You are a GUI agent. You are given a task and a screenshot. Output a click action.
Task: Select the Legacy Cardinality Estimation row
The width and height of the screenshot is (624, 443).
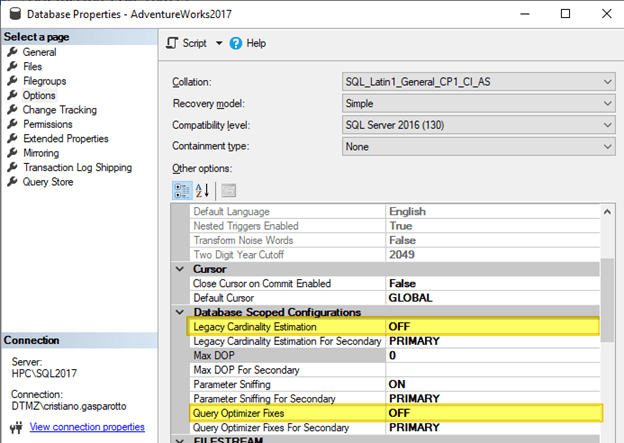tap(395, 327)
